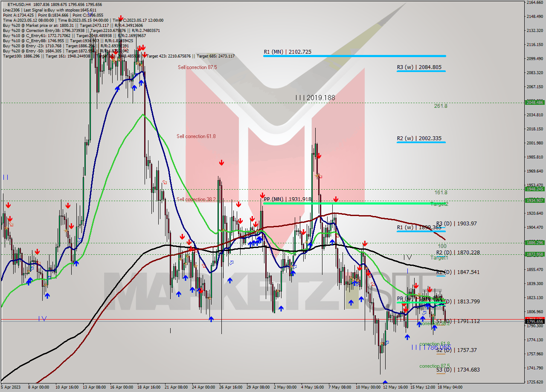Click the green 1886.296 price tag
Screen dimensions: 546x392
point(535,242)
